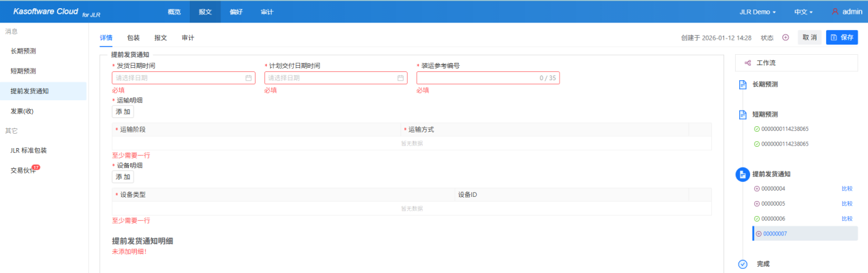Click status icon next to 00000005
868x273 pixels.
point(757,204)
